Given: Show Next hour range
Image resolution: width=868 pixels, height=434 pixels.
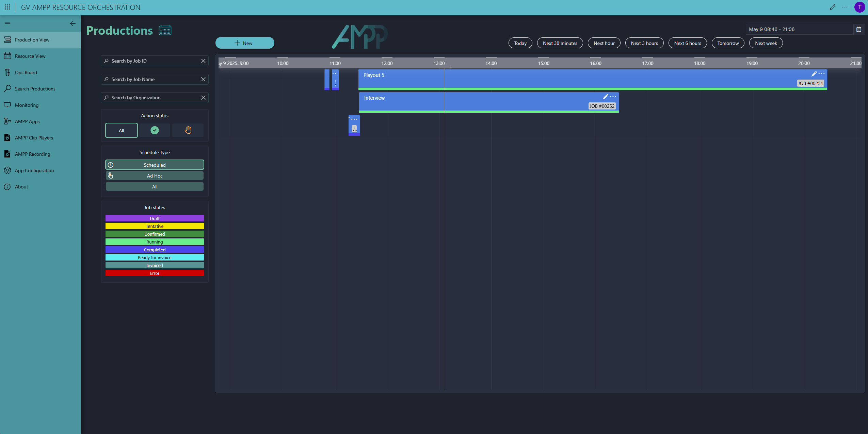Looking at the screenshot, I should coord(604,43).
